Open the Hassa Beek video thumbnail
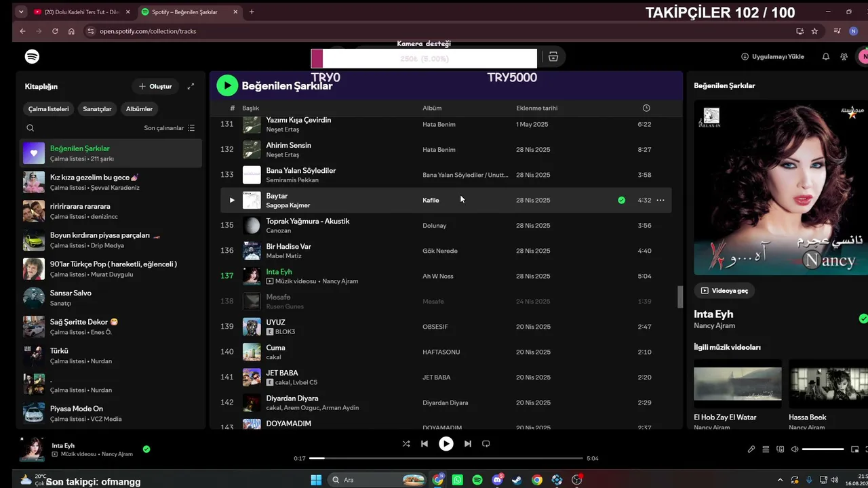The image size is (868, 488). (828, 384)
